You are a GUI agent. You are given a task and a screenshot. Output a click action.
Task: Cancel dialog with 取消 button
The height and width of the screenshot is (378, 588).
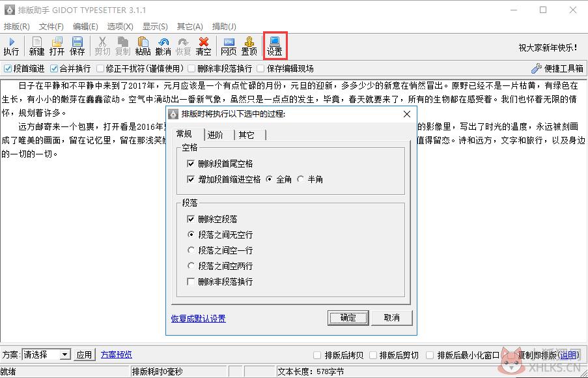coord(392,318)
